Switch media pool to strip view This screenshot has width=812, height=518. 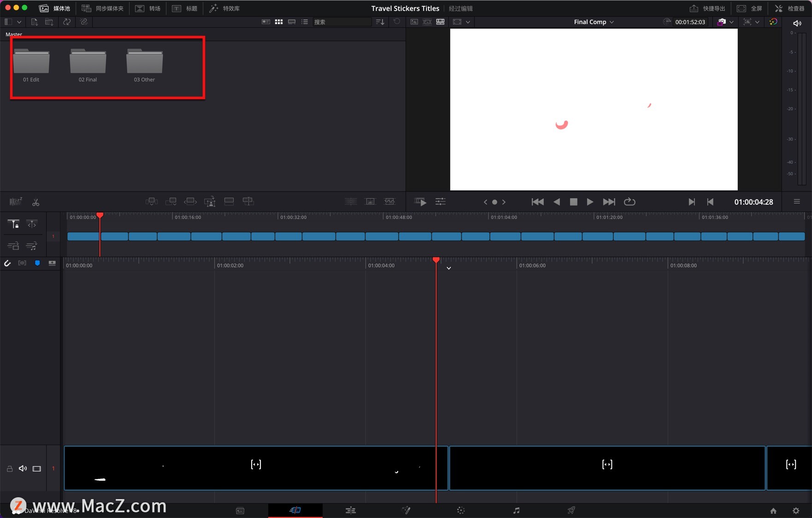click(292, 22)
